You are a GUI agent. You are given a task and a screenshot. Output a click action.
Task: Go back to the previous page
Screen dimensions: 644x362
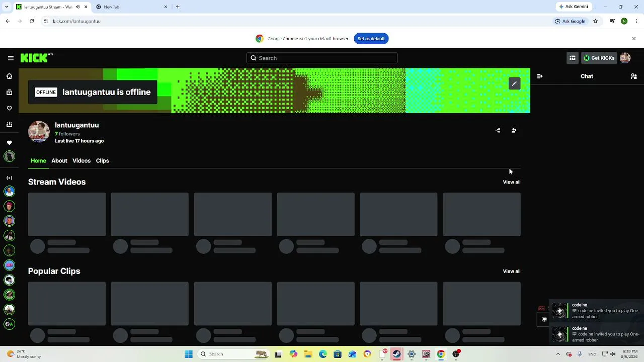pyautogui.click(x=8, y=21)
